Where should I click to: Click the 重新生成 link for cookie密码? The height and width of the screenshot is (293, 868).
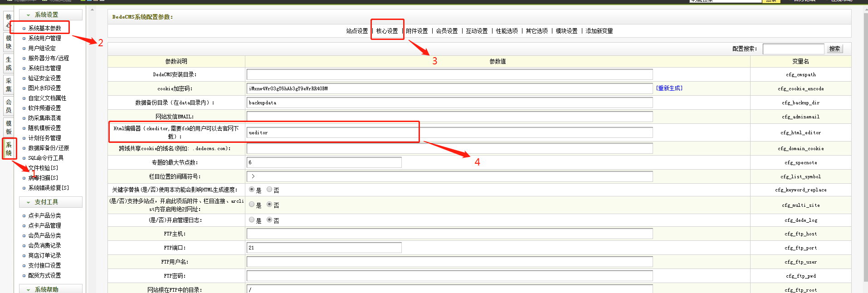click(x=669, y=88)
